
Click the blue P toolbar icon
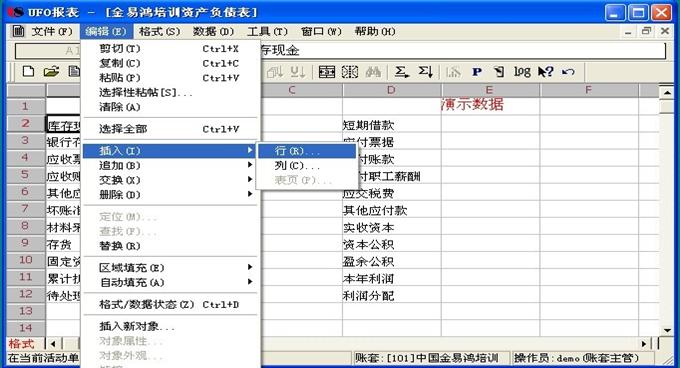(477, 72)
